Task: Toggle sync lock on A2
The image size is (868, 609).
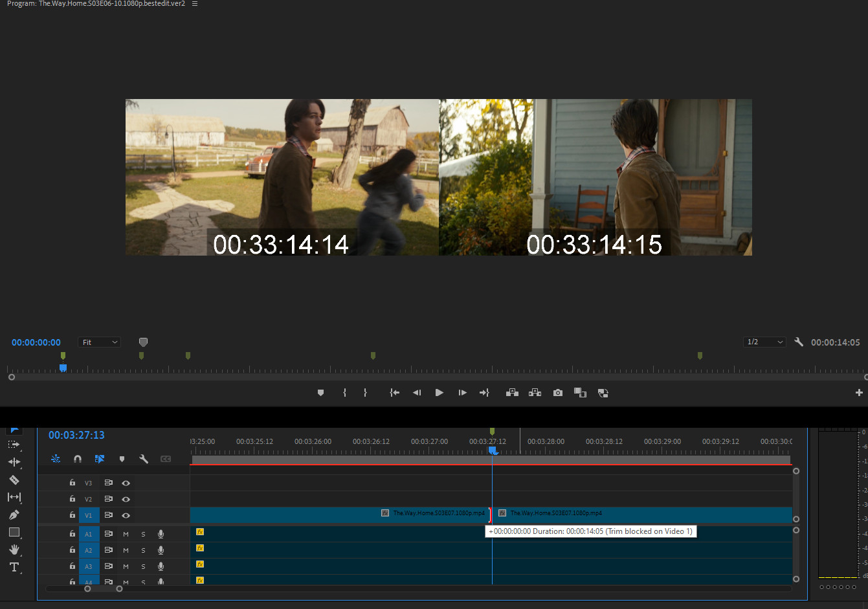Action: tap(108, 550)
